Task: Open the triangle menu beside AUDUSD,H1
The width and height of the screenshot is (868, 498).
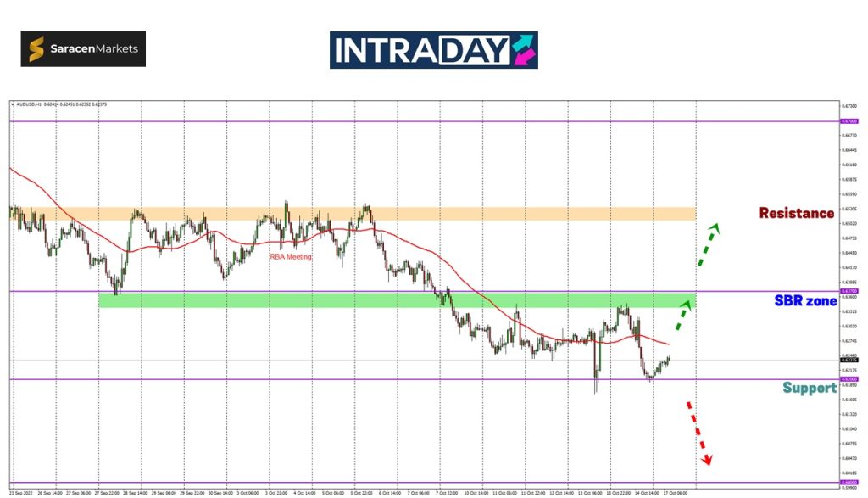Action: (x=13, y=104)
